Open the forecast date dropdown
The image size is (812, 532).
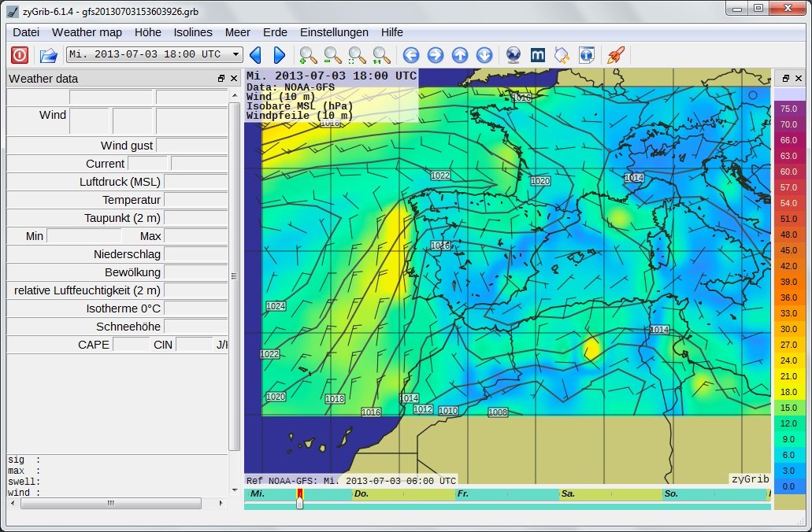pos(235,54)
